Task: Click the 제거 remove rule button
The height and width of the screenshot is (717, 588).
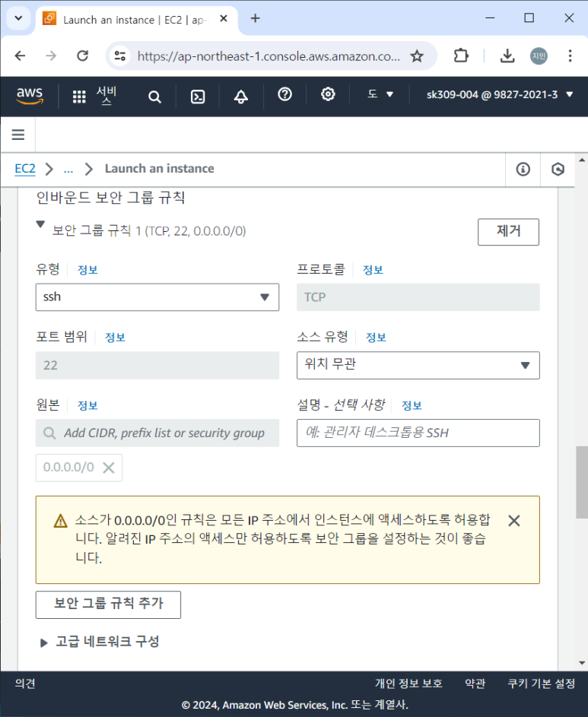Action: 508,232
